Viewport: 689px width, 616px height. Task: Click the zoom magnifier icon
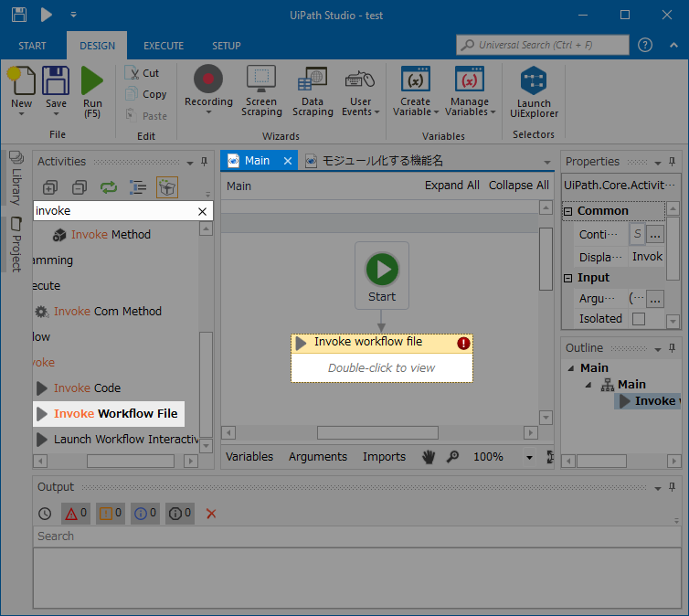[x=452, y=457]
